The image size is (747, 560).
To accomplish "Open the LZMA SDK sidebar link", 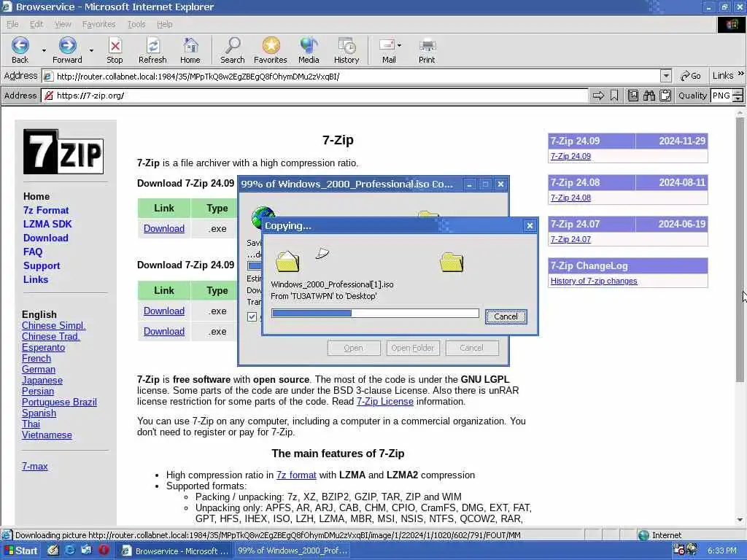I will 47,224.
